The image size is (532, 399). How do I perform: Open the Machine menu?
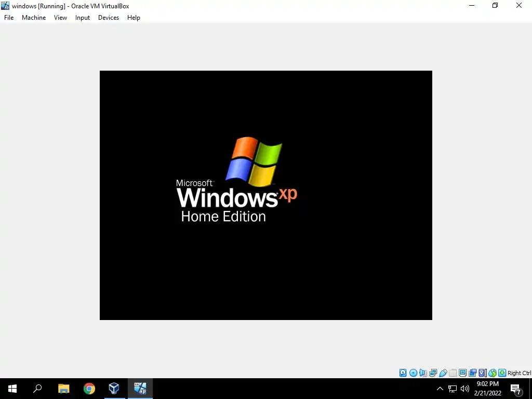click(x=34, y=18)
